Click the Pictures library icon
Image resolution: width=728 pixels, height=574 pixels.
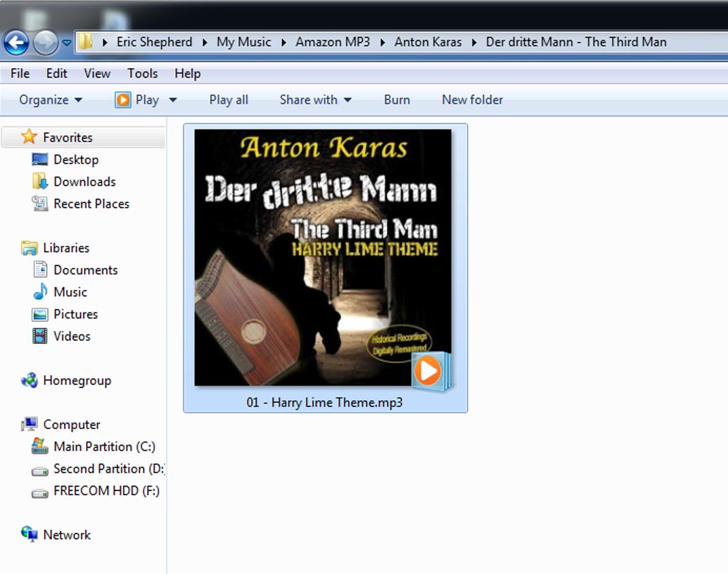click(x=40, y=315)
